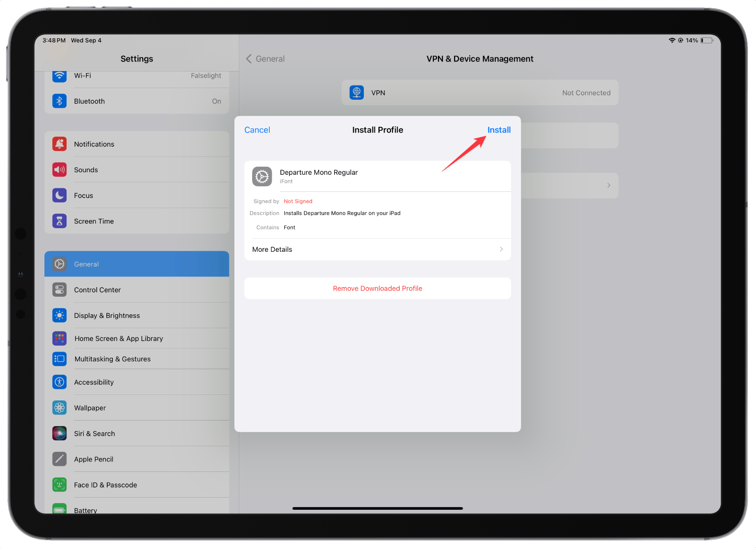Screen dimensions: 756x548
Task: Open Apple Pencil settings
Action: click(137, 459)
